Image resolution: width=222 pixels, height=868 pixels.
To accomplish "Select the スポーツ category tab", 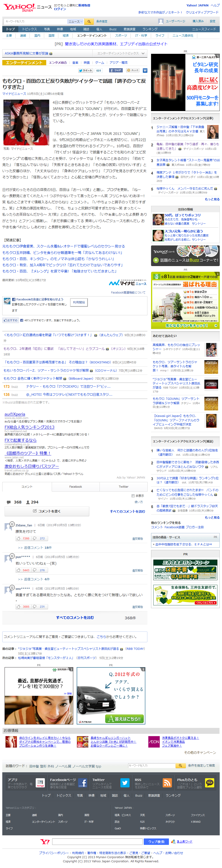I will coord(121,35).
